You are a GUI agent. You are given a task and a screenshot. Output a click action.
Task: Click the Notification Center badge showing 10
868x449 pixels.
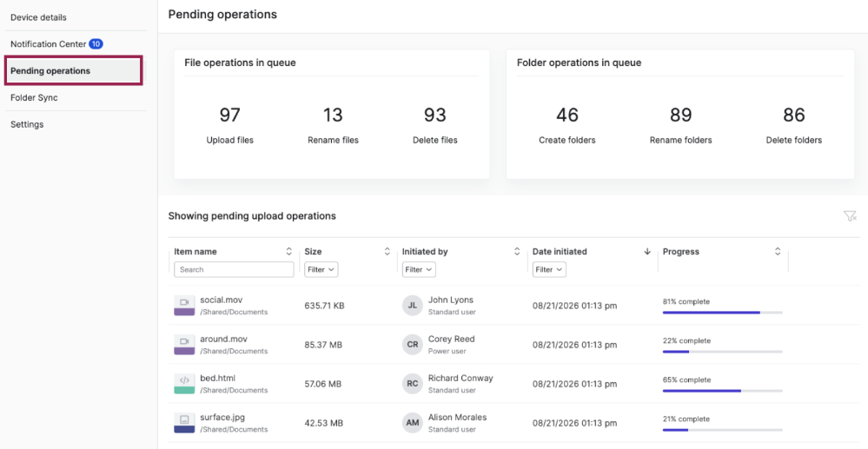[x=96, y=43]
